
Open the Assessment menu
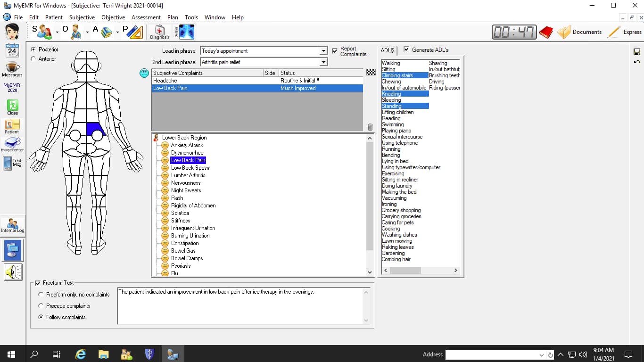pyautogui.click(x=146, y=17)
